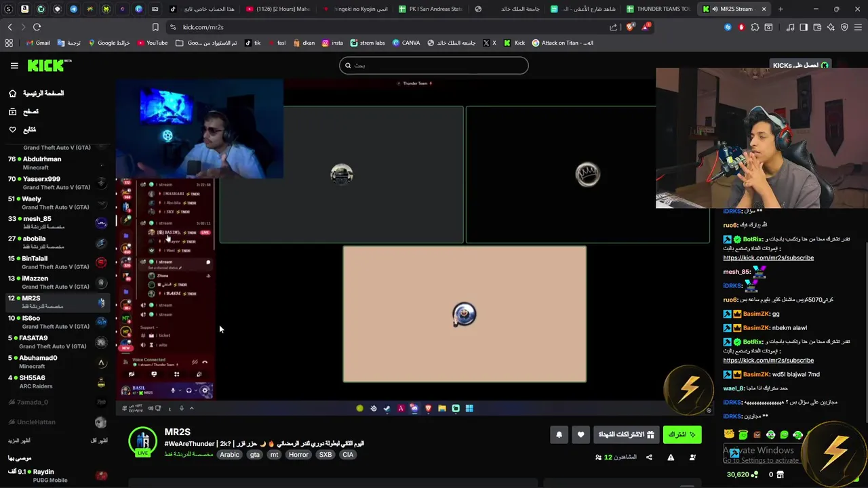The height and width of the screenshot is (488, 868).
Task: Open BinTalall channel in sidebar
Action: pyautogui.click(x=58, y=262)
